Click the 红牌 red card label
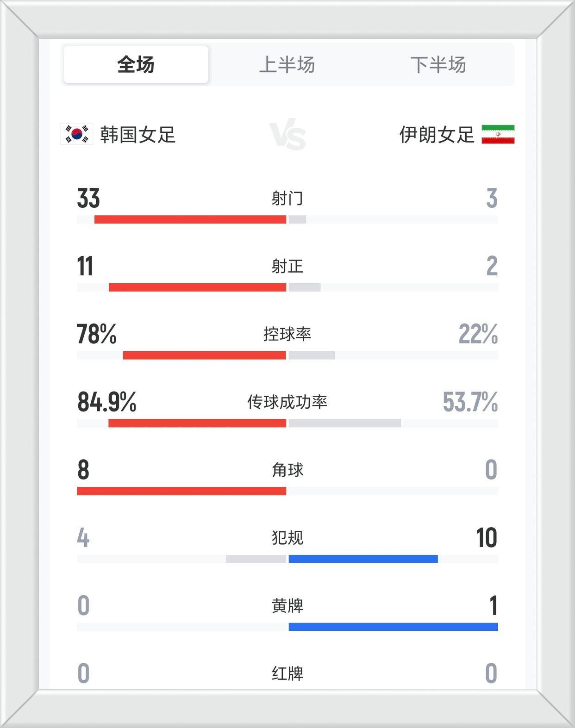 [287, 673]
